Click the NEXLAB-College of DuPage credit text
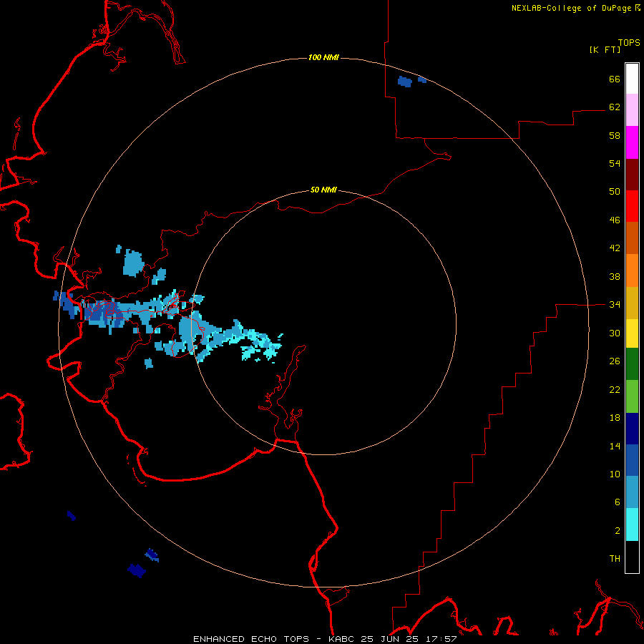The height and width of the screenshot is (644, 644). [571, 8]
